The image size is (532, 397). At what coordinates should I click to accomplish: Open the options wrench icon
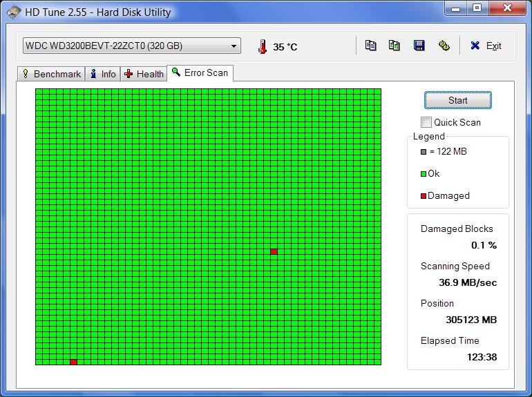[444, 46]
